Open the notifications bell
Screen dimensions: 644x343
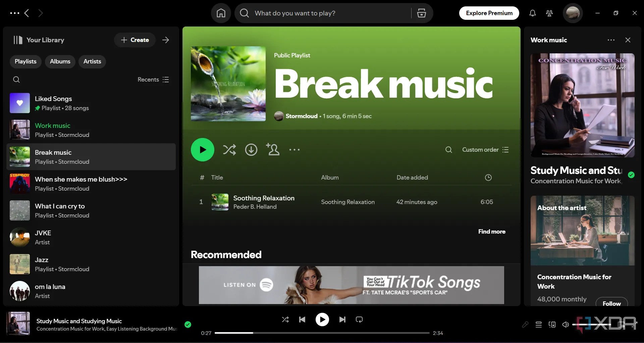click(x=532, y=13)
